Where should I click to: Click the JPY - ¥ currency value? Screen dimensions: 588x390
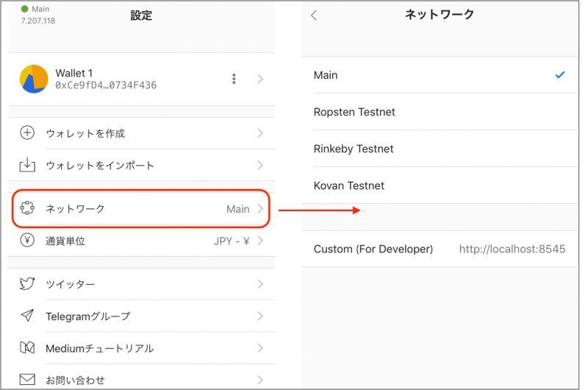pyautogui.click(x=232, y=241)
